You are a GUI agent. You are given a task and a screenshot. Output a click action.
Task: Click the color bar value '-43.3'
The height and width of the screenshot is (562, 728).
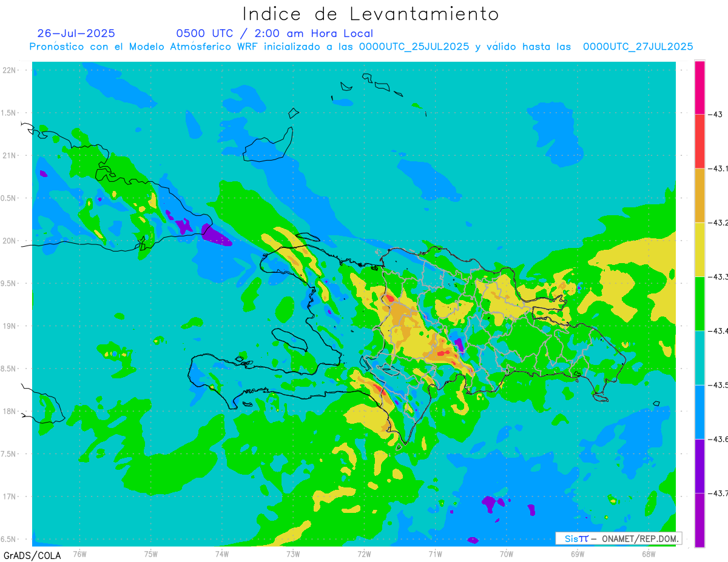click(719, 276)
